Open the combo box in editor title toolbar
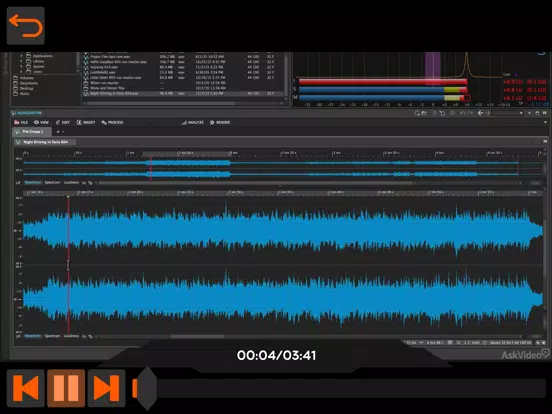552x414 pixels. [x=507, y=113]
